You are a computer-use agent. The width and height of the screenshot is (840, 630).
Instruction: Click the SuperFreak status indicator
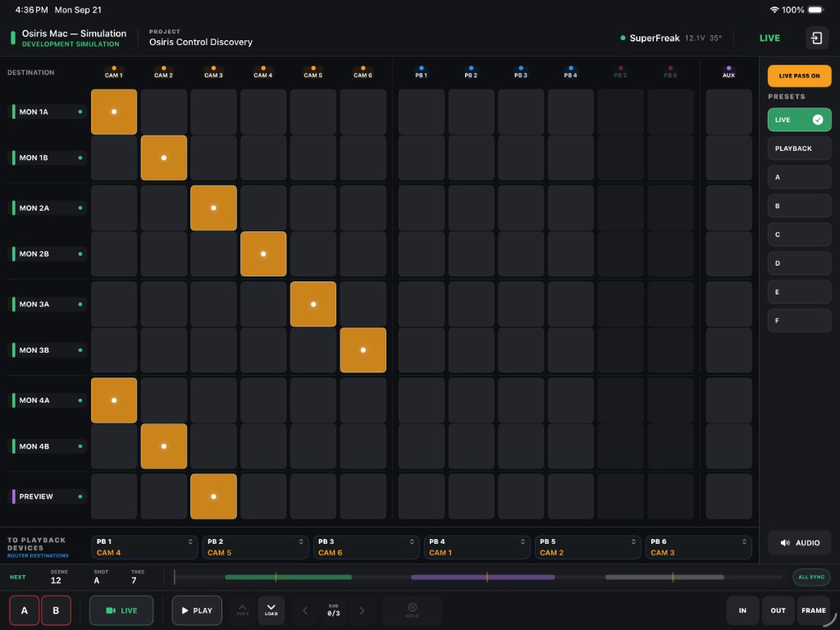pos(650,38)
